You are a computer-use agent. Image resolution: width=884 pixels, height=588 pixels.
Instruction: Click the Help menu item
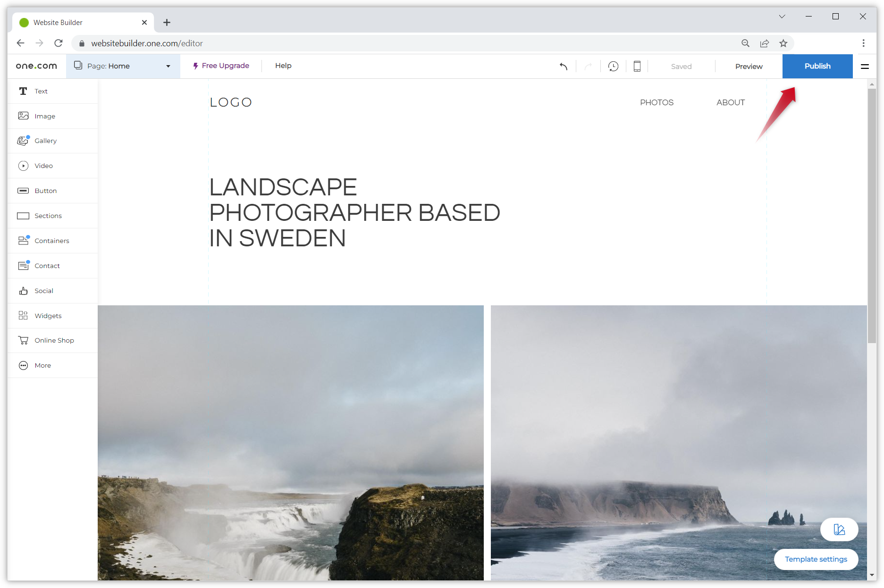point(283,66)
